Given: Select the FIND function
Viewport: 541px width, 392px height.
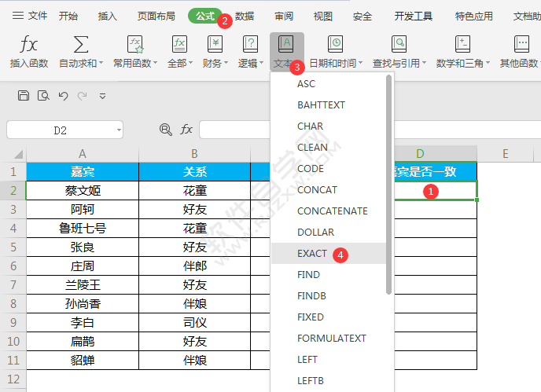Looking at the screenshot, I should (329, 274).
